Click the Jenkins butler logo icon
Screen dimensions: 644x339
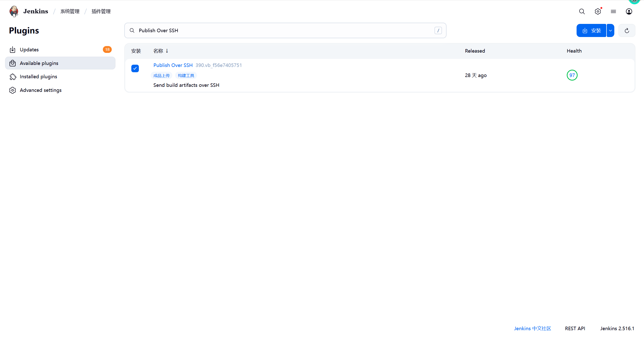pyautogui.click(x=14, y=11)
